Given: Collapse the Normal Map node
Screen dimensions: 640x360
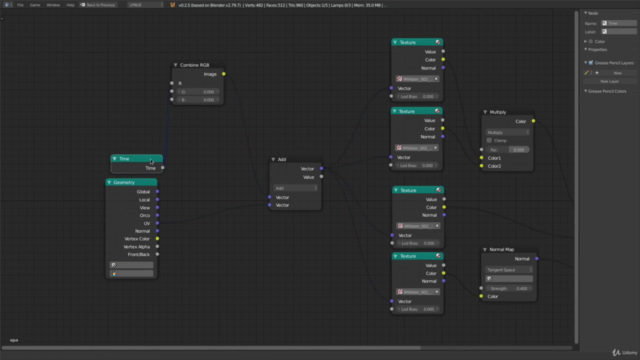Looking at the screenshot, I should [485, 250].
